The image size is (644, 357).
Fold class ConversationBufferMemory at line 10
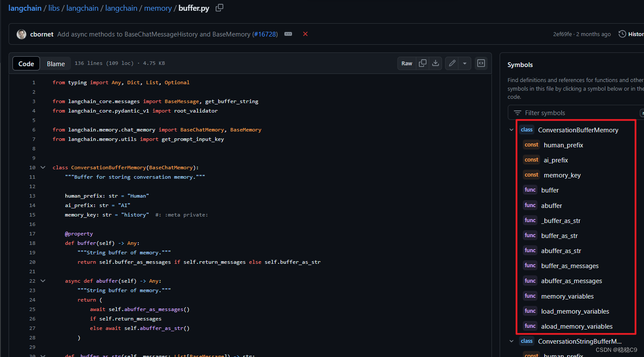[43, 168]
